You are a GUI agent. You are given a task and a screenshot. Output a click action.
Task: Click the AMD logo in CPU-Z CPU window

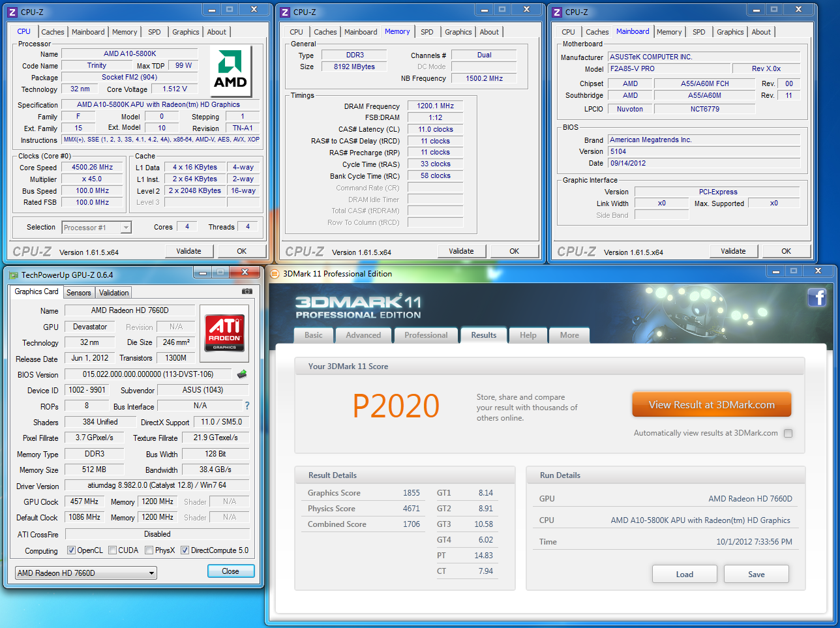click(x=230, y=72)
